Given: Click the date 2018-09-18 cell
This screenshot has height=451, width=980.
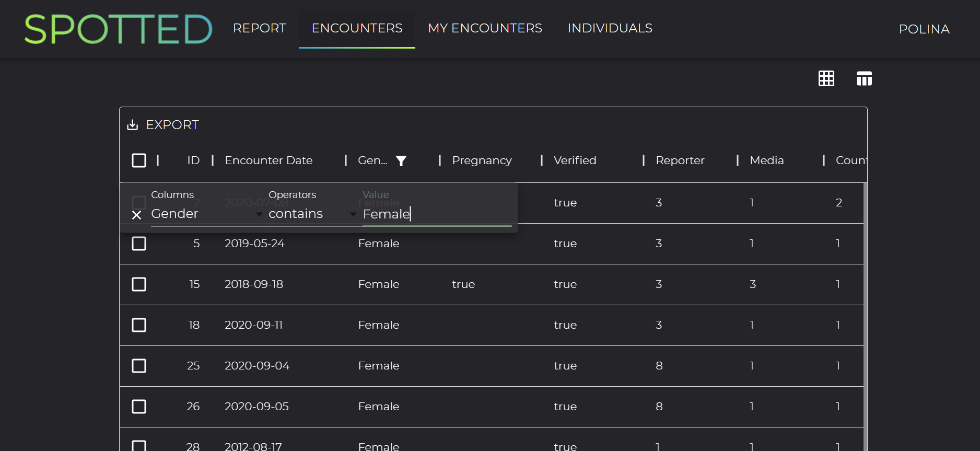Looking at the screenshot, I should point(254,284).
